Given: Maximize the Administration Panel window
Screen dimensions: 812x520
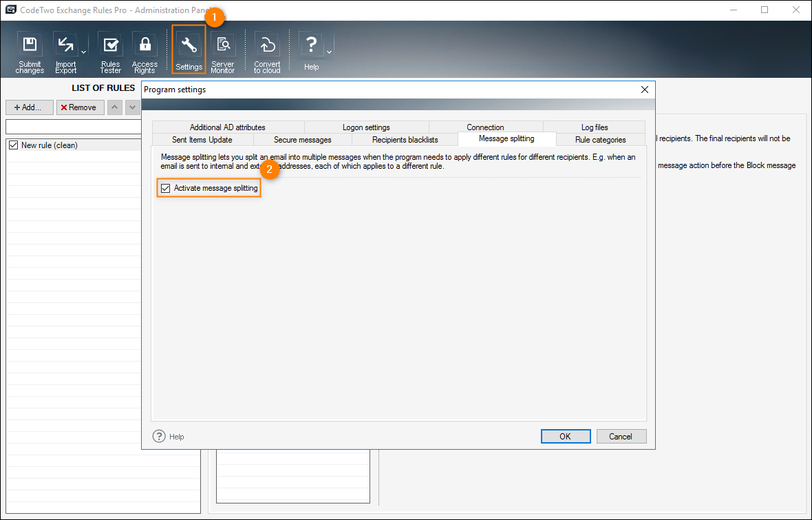Looking at the screenshot, I should [765, 10].
